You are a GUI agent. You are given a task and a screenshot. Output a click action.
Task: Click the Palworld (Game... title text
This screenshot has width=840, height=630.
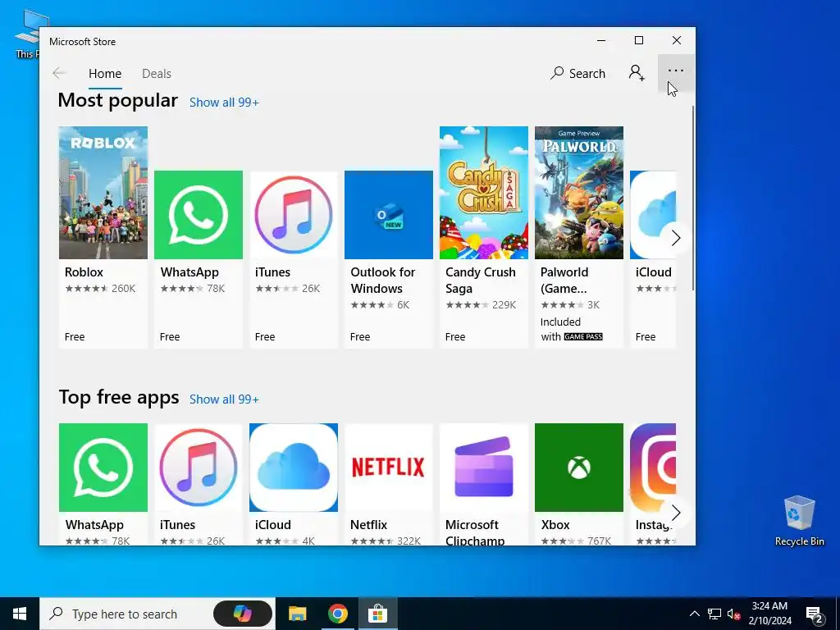[x=564, y=281]
